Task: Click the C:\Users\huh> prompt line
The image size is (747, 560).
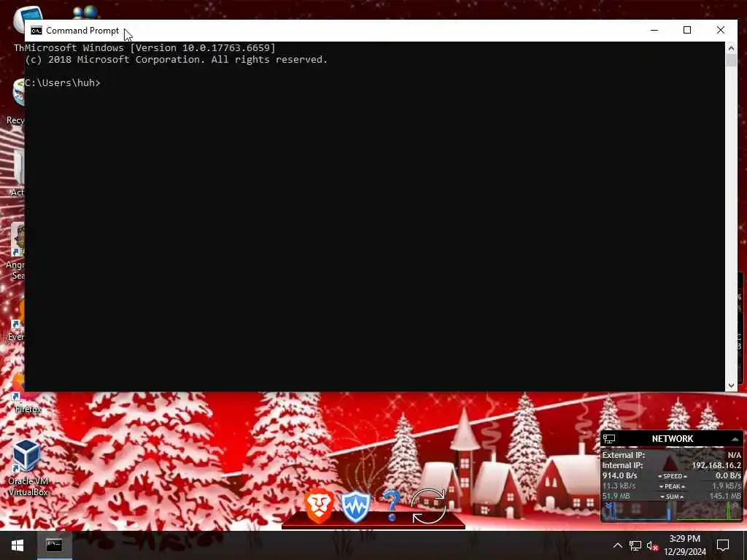Action: 63,83
